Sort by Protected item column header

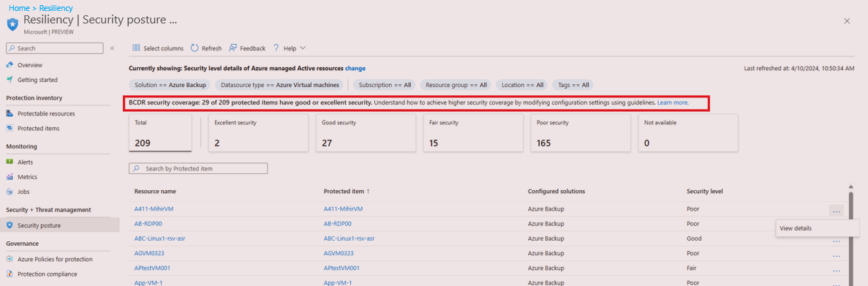[347, 191]
